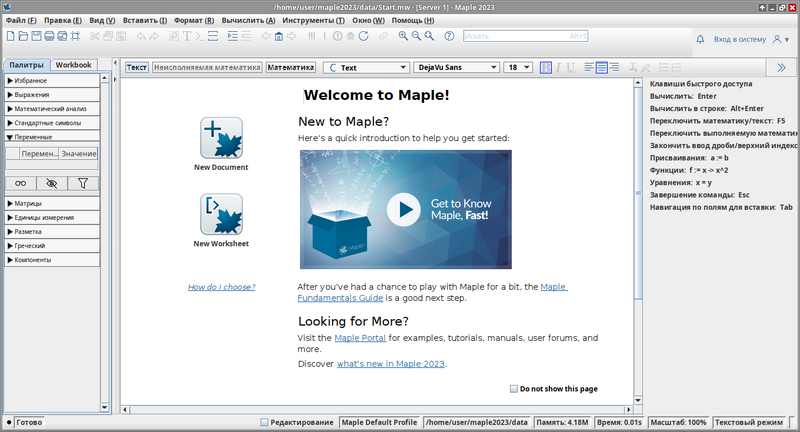Toggle bold formatting
The width and height of the screenshot is (800, 432).
pos(545,67)
